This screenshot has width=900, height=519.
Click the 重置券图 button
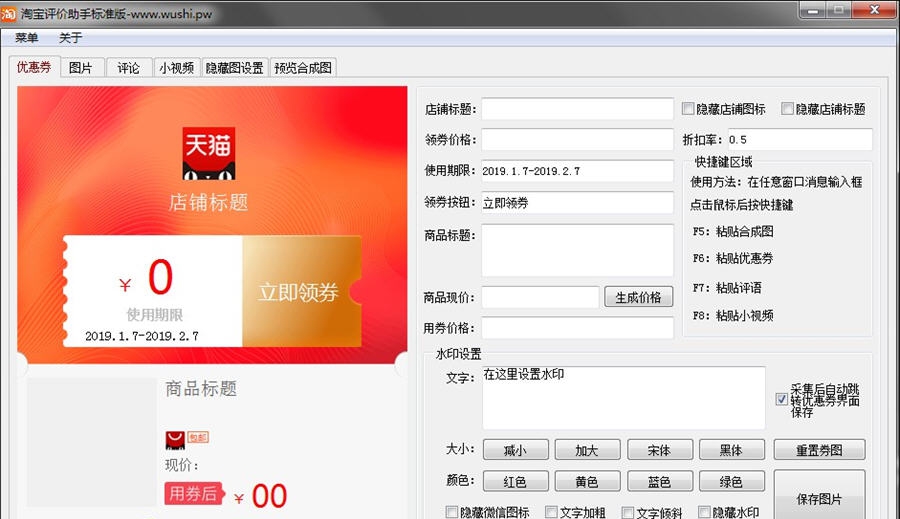click(819, 450)
